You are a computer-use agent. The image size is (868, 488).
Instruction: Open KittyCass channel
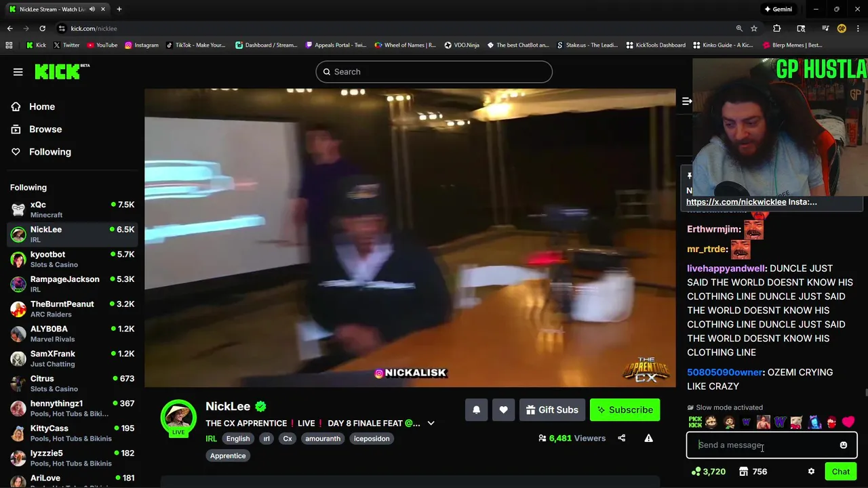coord(72,433)
